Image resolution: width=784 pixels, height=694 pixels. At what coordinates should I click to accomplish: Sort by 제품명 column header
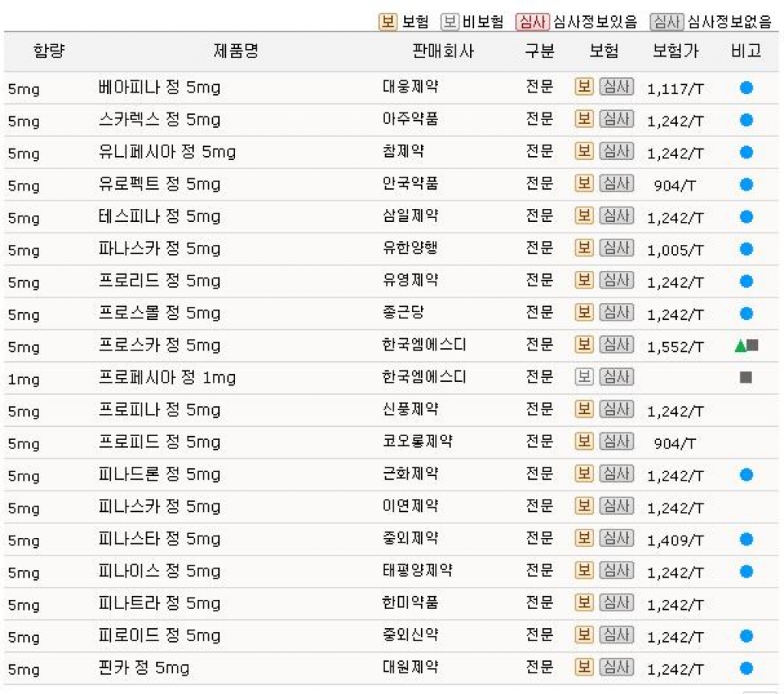236,51
